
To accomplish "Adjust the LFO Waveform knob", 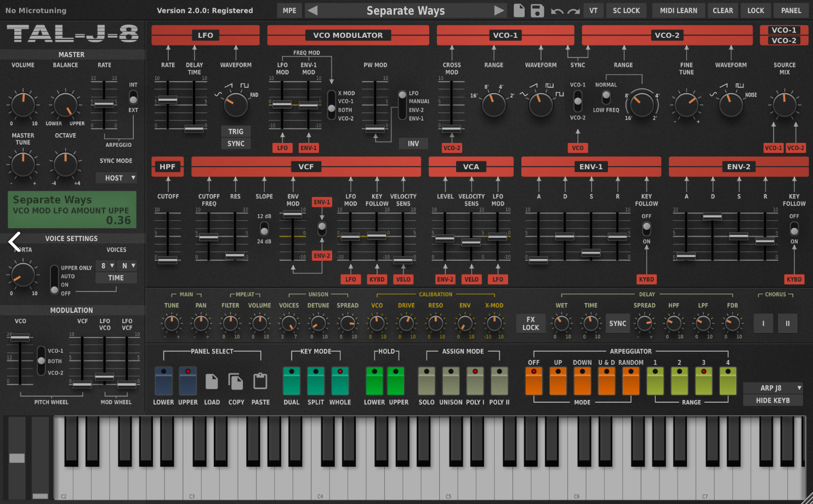I will point(236,104).
